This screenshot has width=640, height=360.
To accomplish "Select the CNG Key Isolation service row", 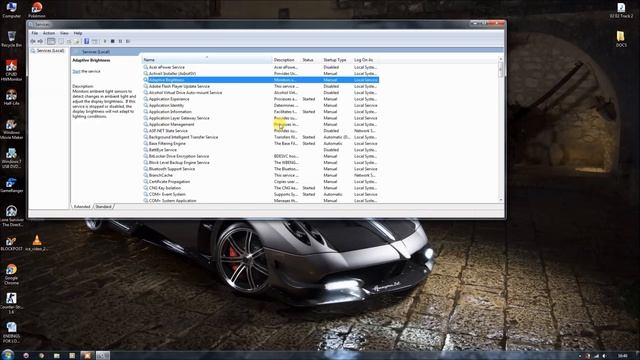I will pyautogui.click(x=260, y=188).
